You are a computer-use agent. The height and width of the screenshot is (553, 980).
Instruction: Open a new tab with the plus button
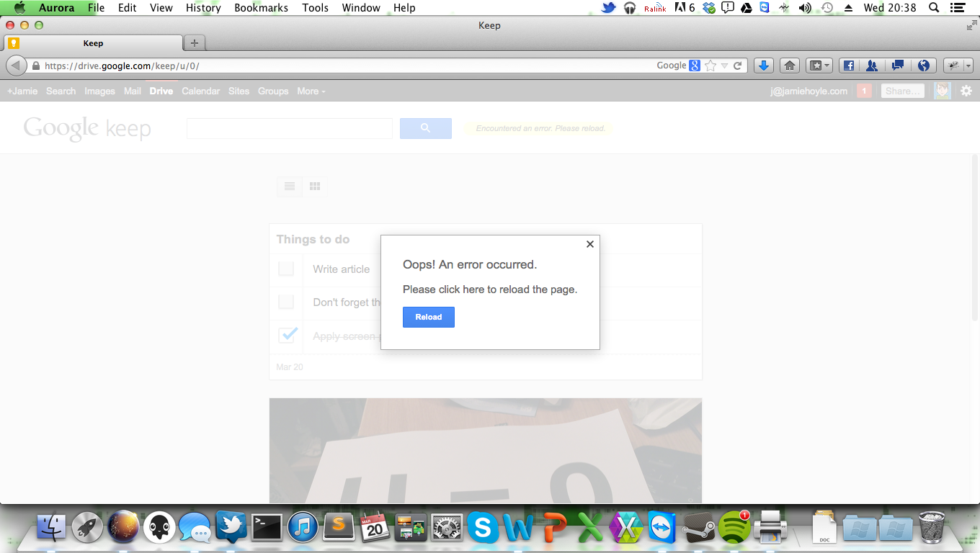point(194,42)
